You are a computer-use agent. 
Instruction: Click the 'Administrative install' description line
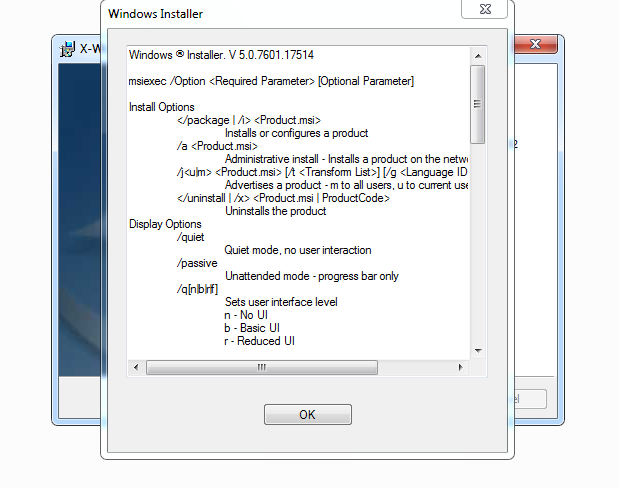pos(346,159)
